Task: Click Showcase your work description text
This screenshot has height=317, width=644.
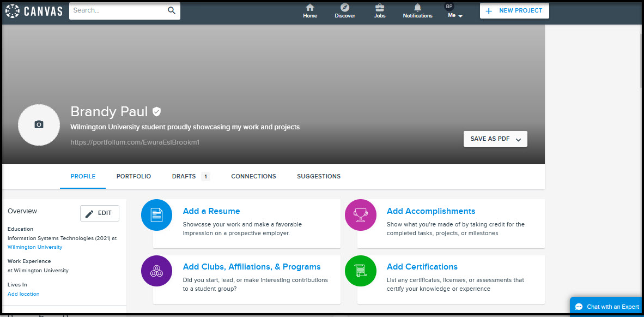Action: coord(242,229)
